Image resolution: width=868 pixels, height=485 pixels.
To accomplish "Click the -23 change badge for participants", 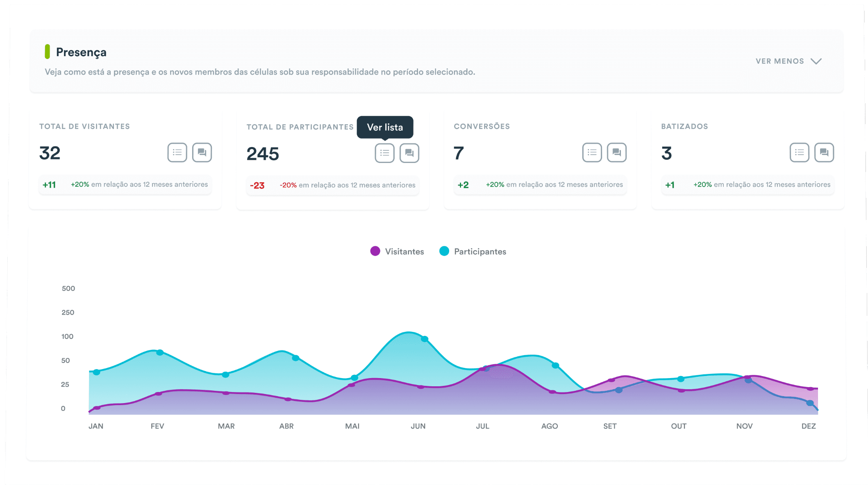I will click(x=257, y=186).
